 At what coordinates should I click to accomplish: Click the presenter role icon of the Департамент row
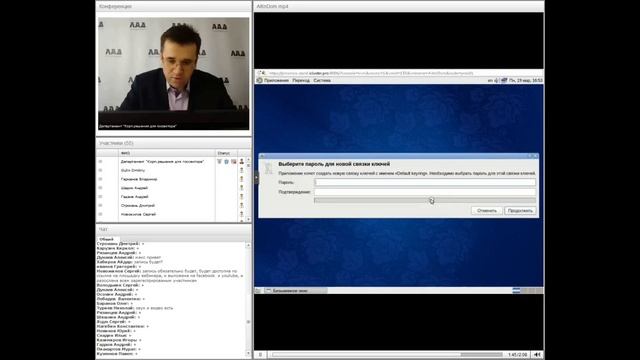[x=242, y=162]
